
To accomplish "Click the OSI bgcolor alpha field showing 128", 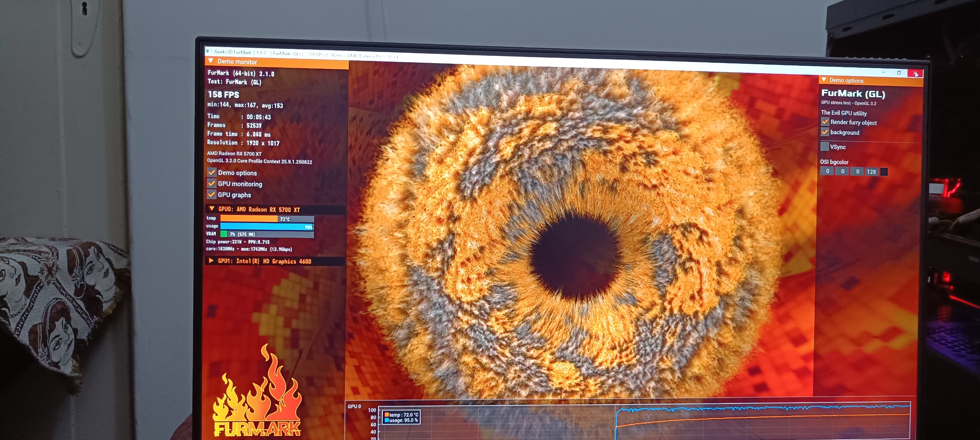I will coord(872,172).
